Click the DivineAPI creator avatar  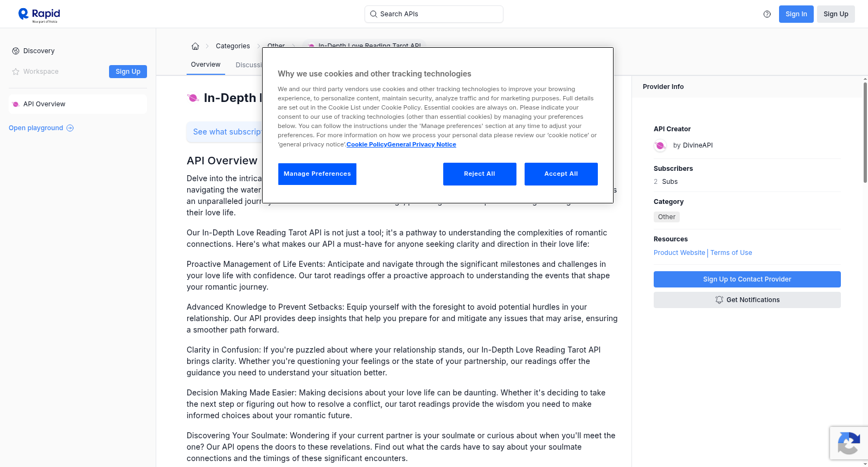tap(660, 145)
